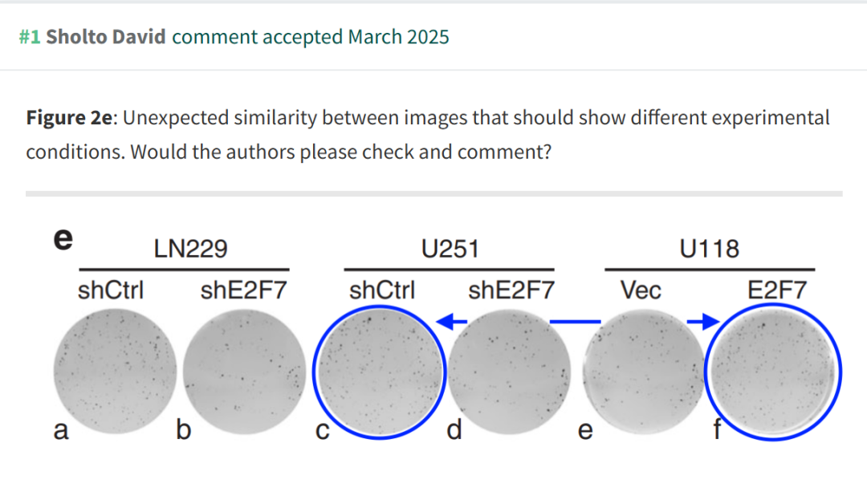Select the U118 Vec colony dish
The height and width of the screenshot is (504, 867).
pyautogui.click(x=644, y=372)
